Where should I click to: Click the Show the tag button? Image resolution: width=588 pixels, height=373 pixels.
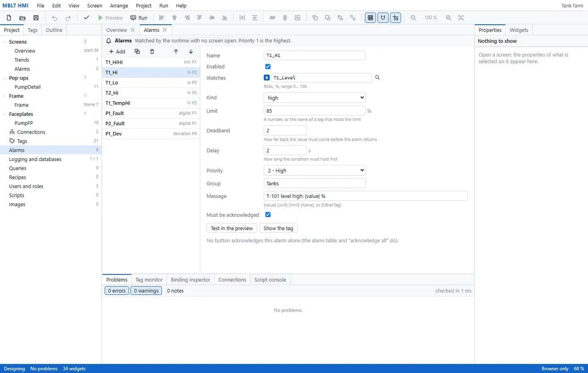pos(278,228)
